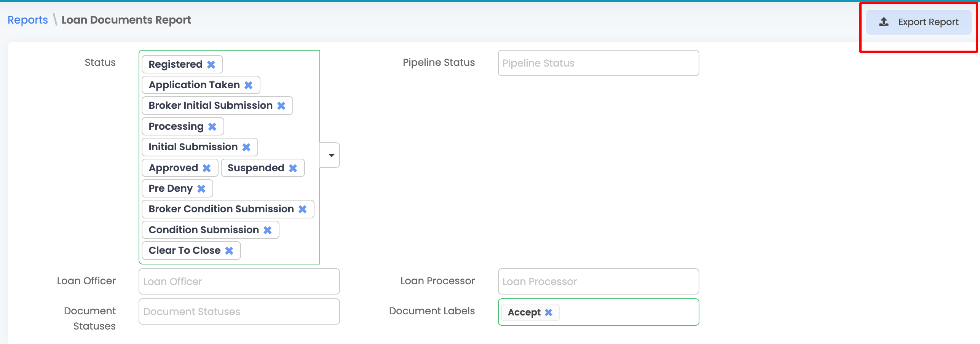Click the Export Report button
This screenshot has width=980, height=344.
point(919,22)
